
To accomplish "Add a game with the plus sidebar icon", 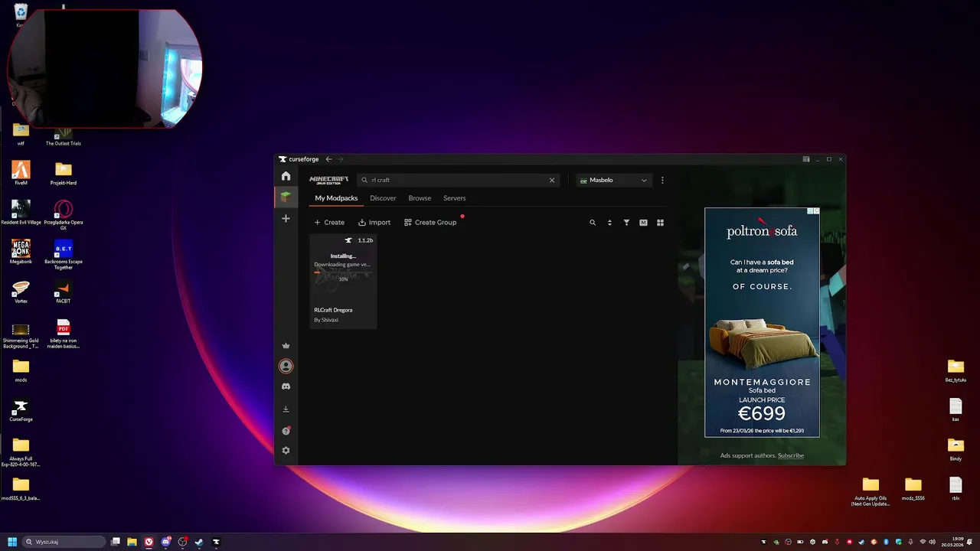I will 286,219.
